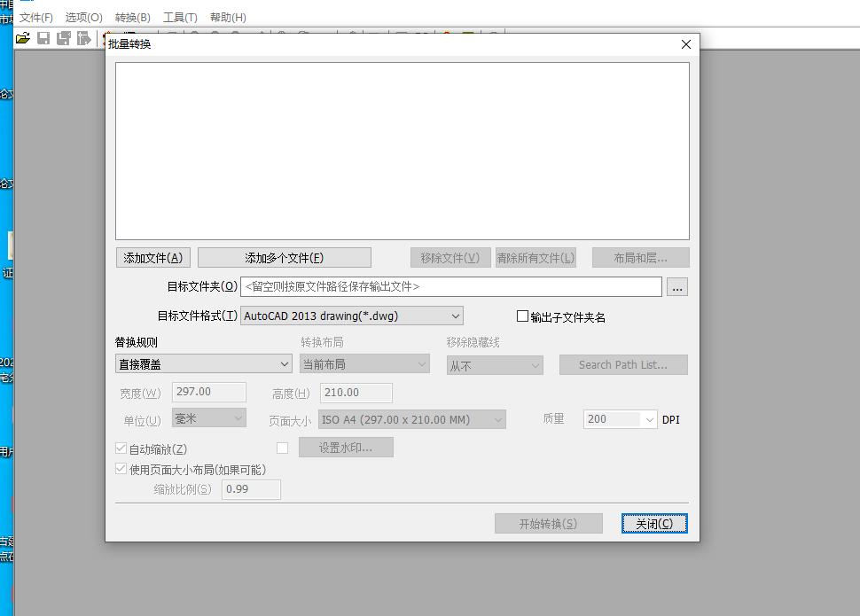Screen dimensions: 860x616
Task: Open the 质量 DPI dropdown
Action: 649,419
